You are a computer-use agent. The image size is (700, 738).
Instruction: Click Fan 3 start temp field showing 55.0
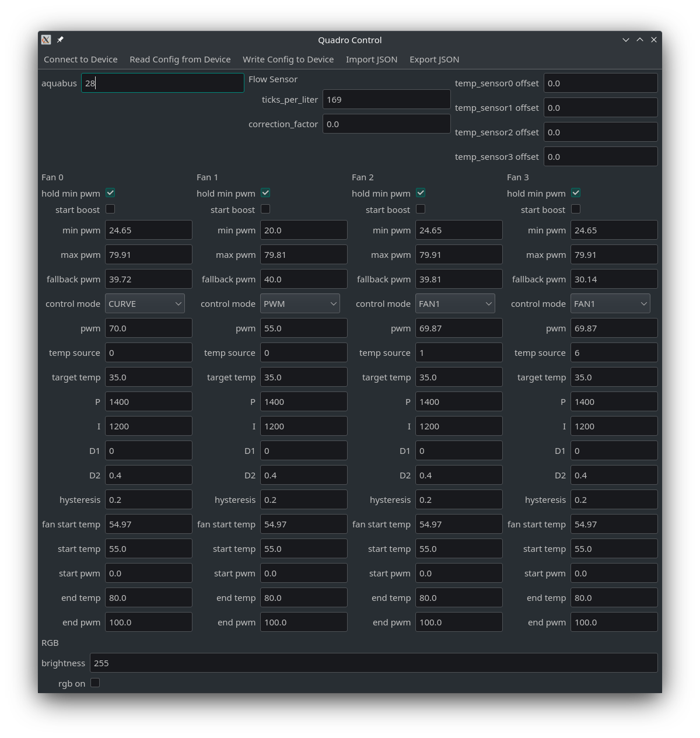(x=614, y=548)
